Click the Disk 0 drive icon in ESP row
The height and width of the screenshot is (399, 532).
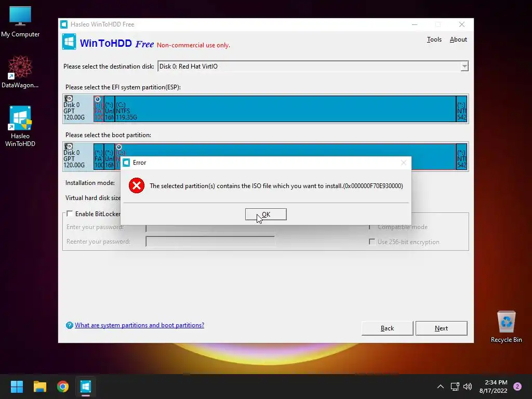[x=69, y=98]
